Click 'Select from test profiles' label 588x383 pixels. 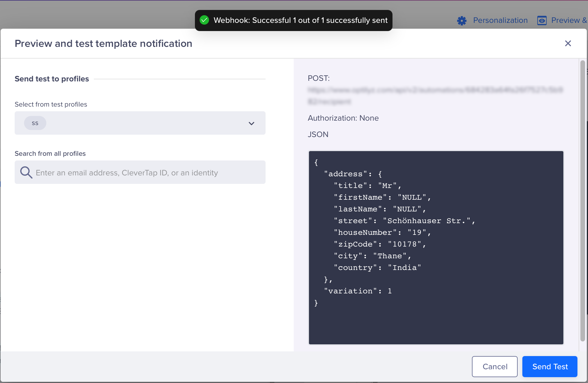(x=51, y=104)
